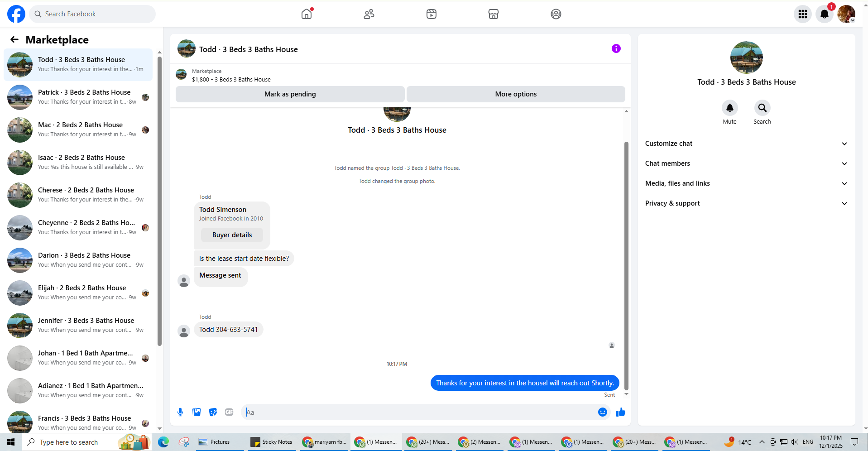The height and width of the screenshot is (451, 868).
Task: Open the purple conversation info icon
Action: (x=616, y=48)
